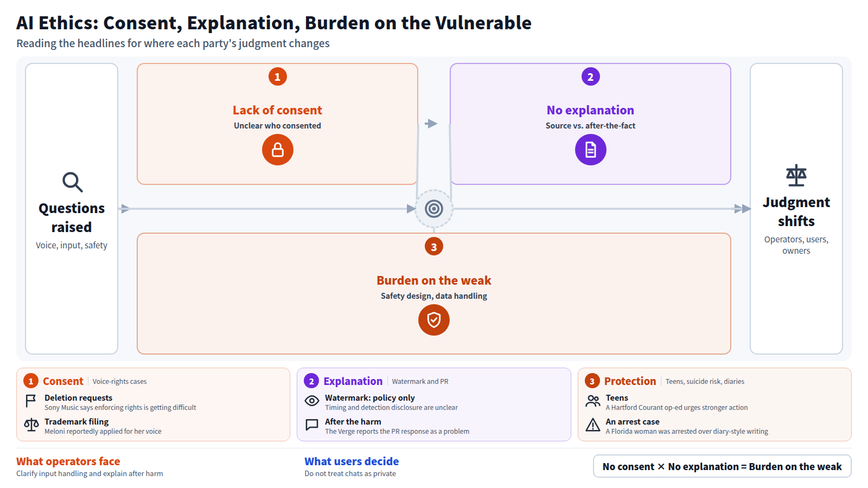Image resolution: width=868 pixels, height=488 pixels.
Task: Click the eye icon beside Watermark: policy only
Action: click(312, 401)
